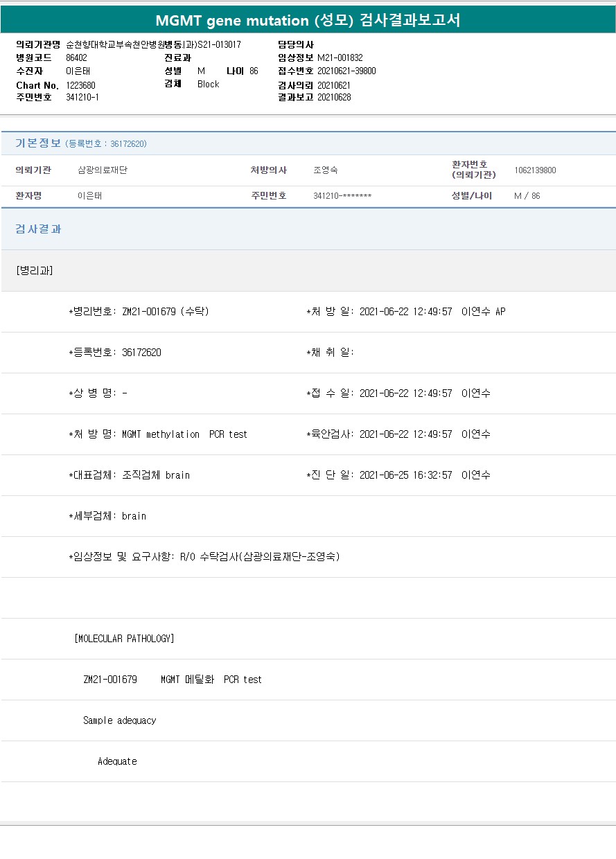The width and height of the screenshot is (616, 859).
Task: Select the empty *채 취 일 field
Action: coord(330,353)
